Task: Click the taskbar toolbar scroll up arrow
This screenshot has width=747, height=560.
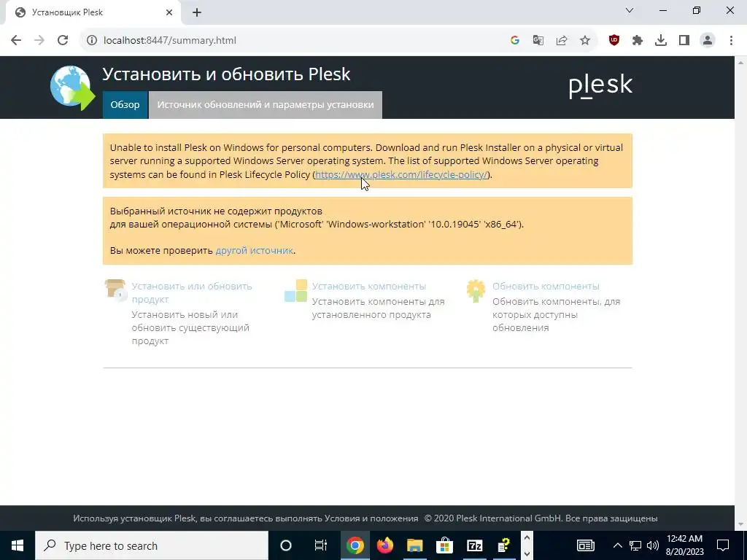Action: (x=527, y=537)
